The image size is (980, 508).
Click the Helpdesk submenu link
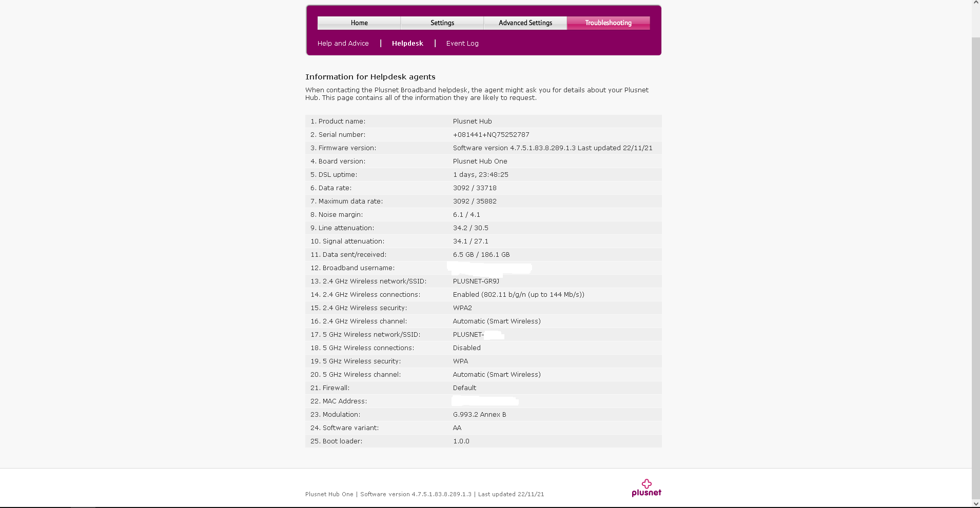click(407, 44)
